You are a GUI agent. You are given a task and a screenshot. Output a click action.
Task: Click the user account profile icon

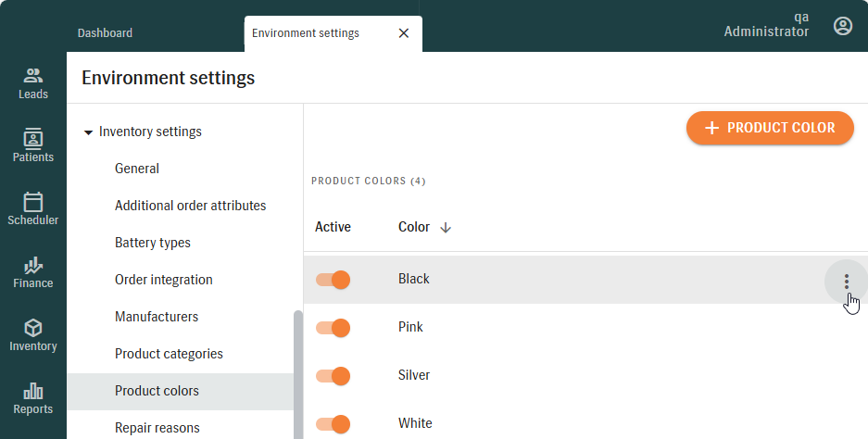tap(842, 26)
